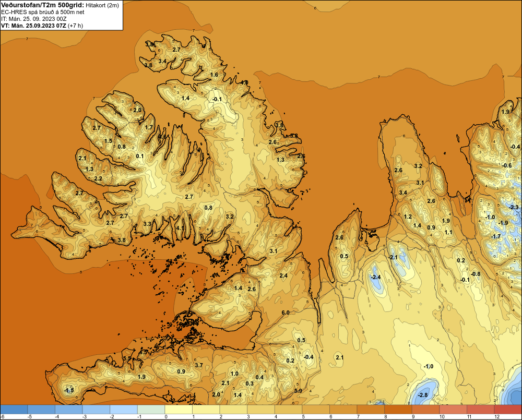Click the legend tick label 9
The image size is (522, 420).
pos(413,417)
